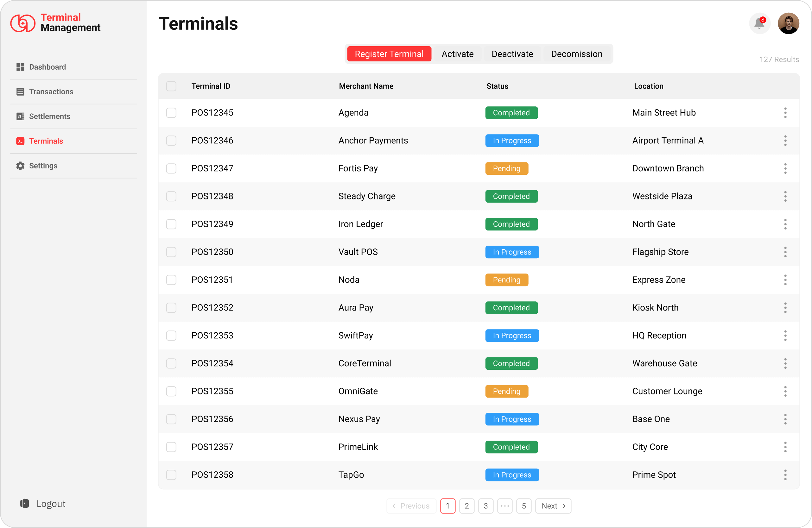Click the Dashboard grid icon in sidebar
The image size is (812, 528).
20,67
